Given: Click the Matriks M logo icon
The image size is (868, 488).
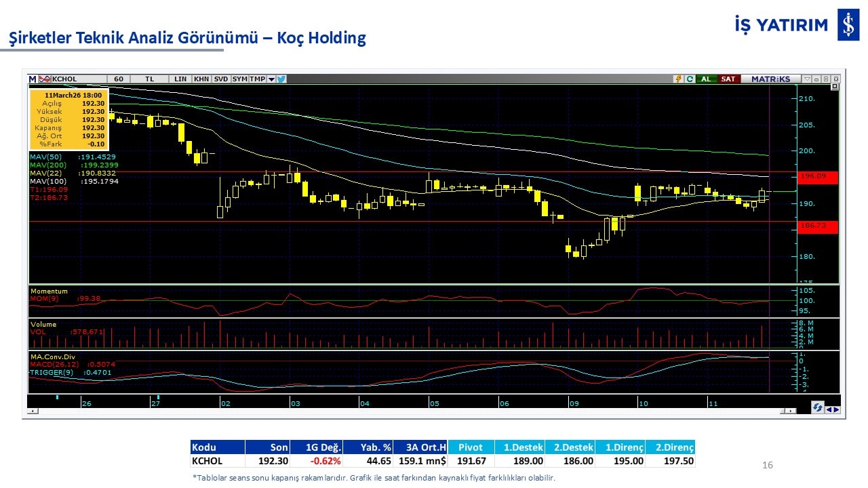Looking at the screenshot, I should click(x=33, y=79).
